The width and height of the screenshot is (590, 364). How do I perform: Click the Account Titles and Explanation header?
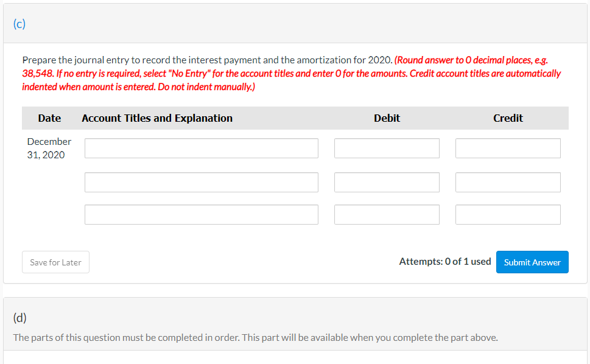click(156, 118)
